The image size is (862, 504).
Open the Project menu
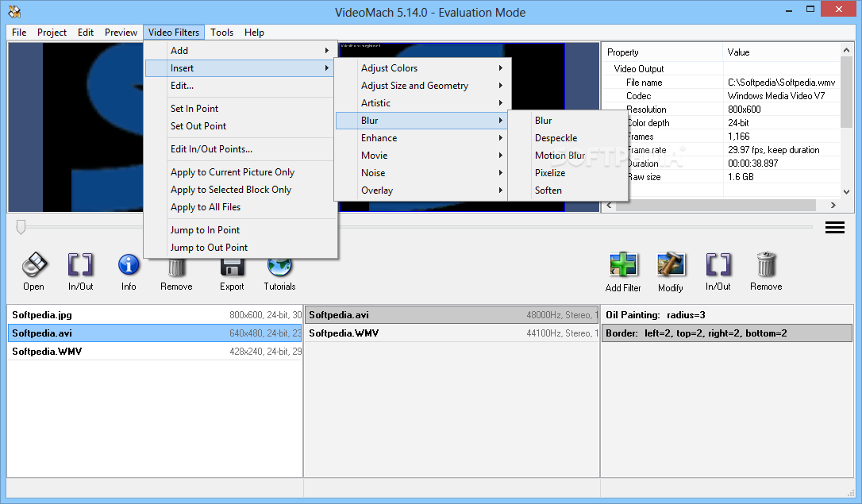[x=52, y=33]
